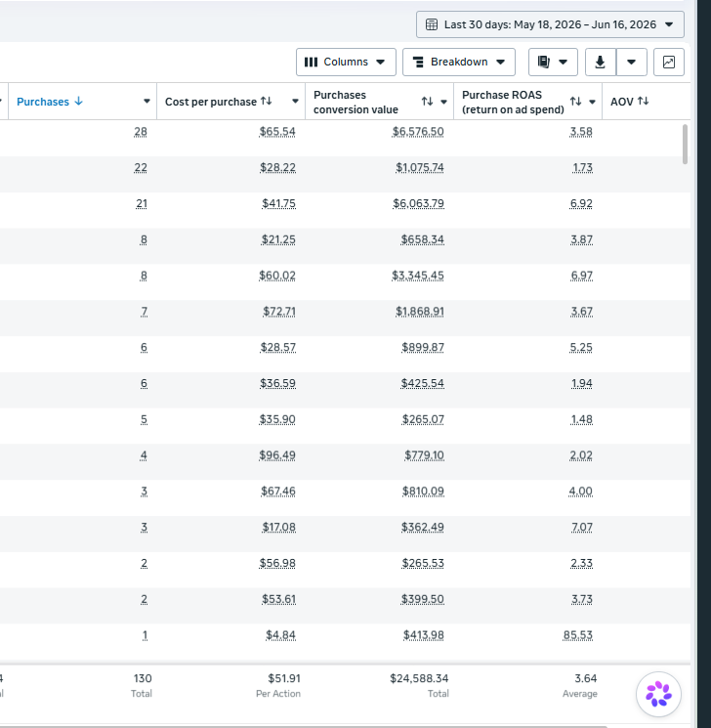Expand the export options arrow
711x728 pixels.
click(x=631, y=62)
